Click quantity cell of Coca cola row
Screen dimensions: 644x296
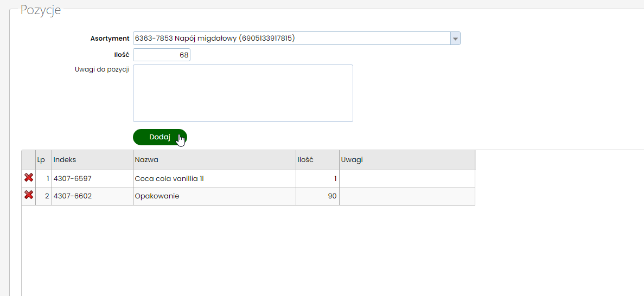[x=317, y=179]
